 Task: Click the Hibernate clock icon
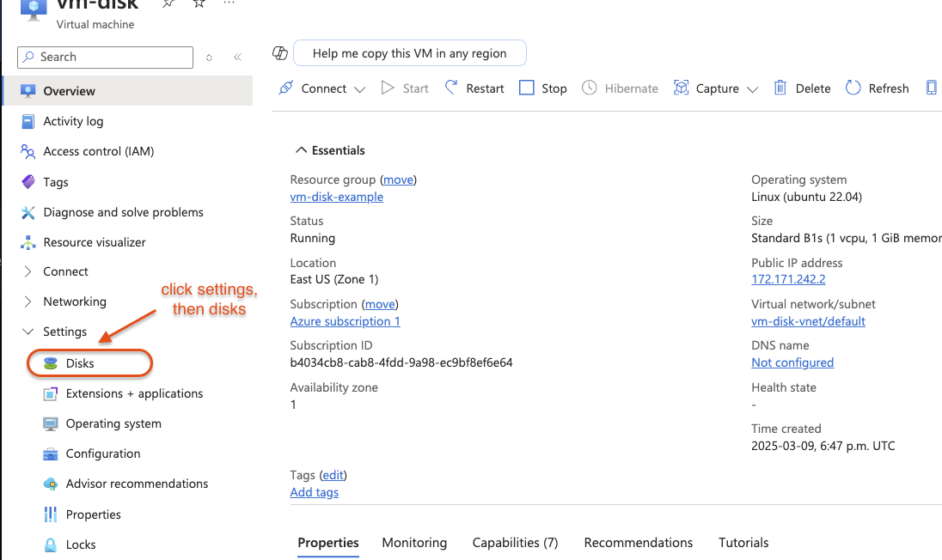pos(590,88)
